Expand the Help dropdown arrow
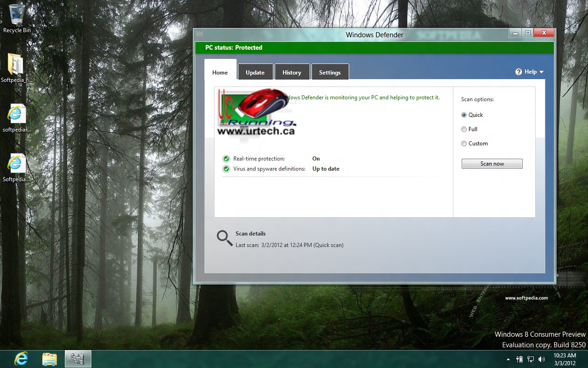588x368 pixels. tap(542, 72)
